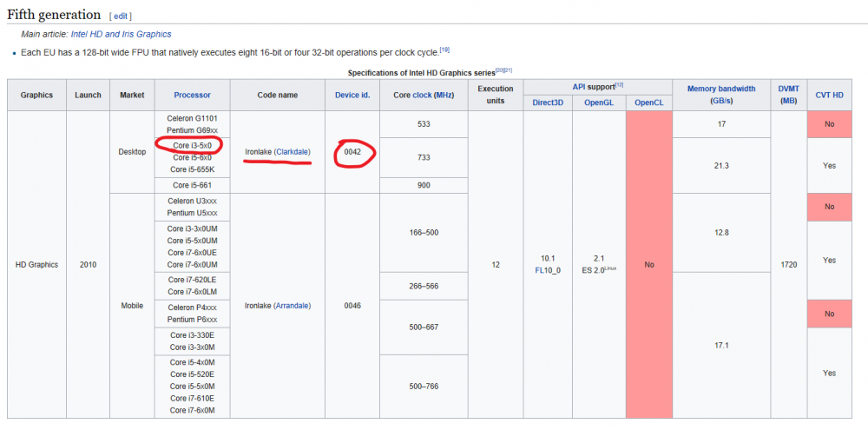
Task: Select the Core i7-620LE text
Action: tap(192, 279)
